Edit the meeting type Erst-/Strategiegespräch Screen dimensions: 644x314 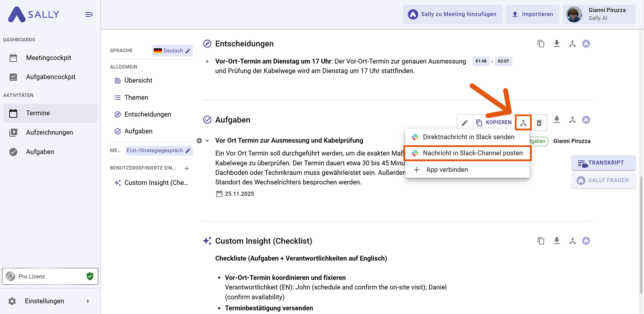[x=188, y=150]
